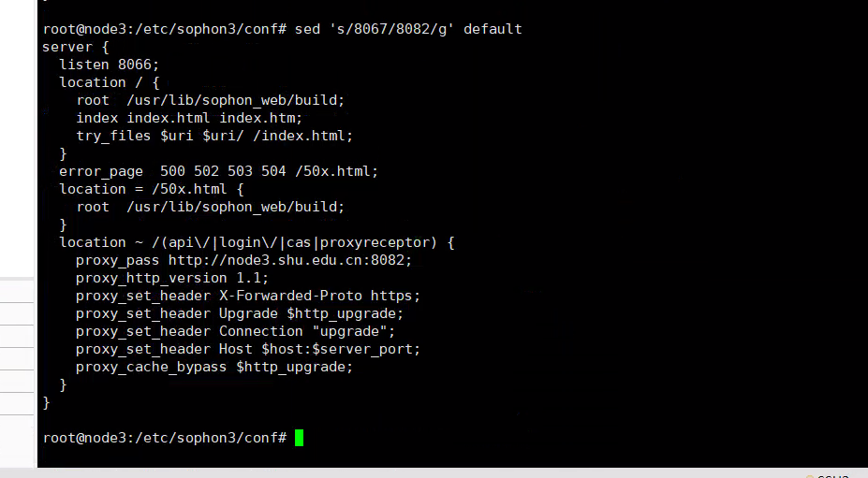Click the 'listen 8066;' line
The width and height of the screenshot is (868, 478).
pos(110,65)
